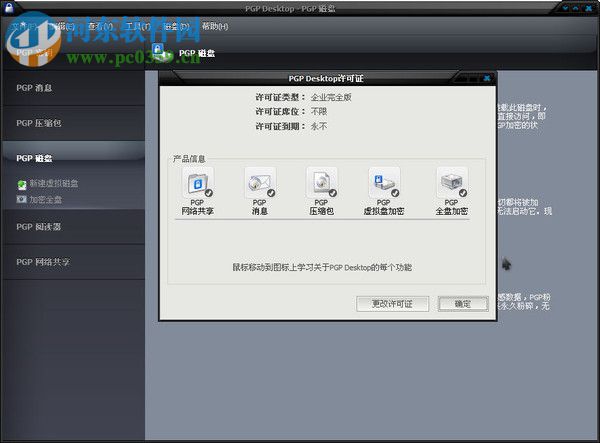Open the 工具(T) menu

(138, 26)
